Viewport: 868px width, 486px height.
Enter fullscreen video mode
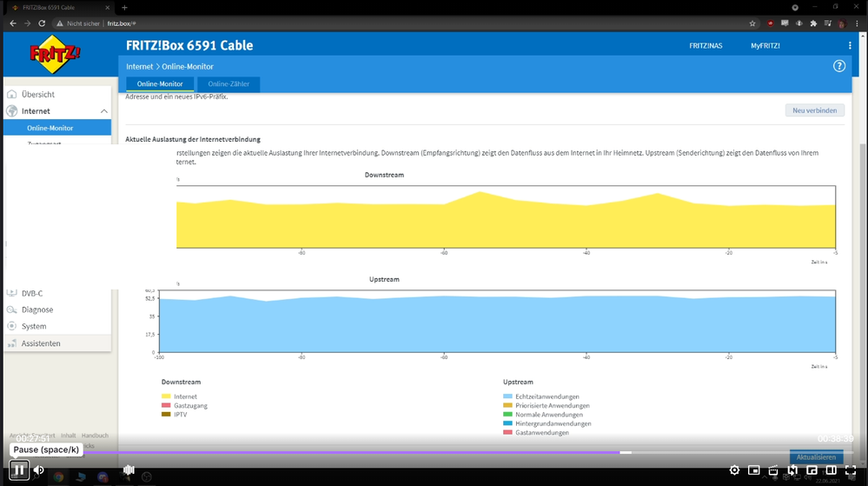point(851,470)
